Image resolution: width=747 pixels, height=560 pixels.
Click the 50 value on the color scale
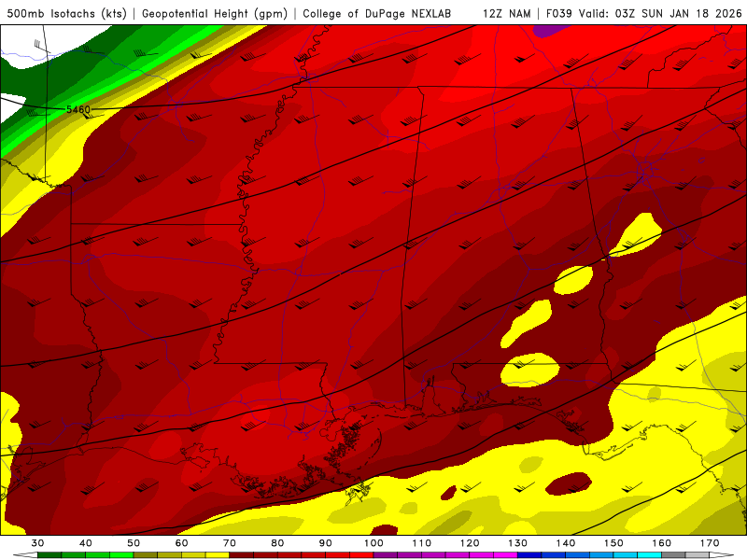(134, 543)
